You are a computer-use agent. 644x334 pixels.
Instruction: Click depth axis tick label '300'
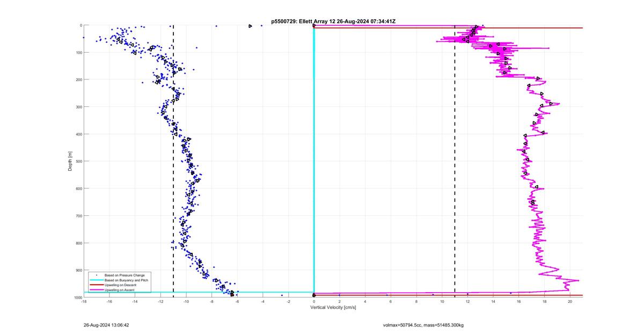[78, 107]
